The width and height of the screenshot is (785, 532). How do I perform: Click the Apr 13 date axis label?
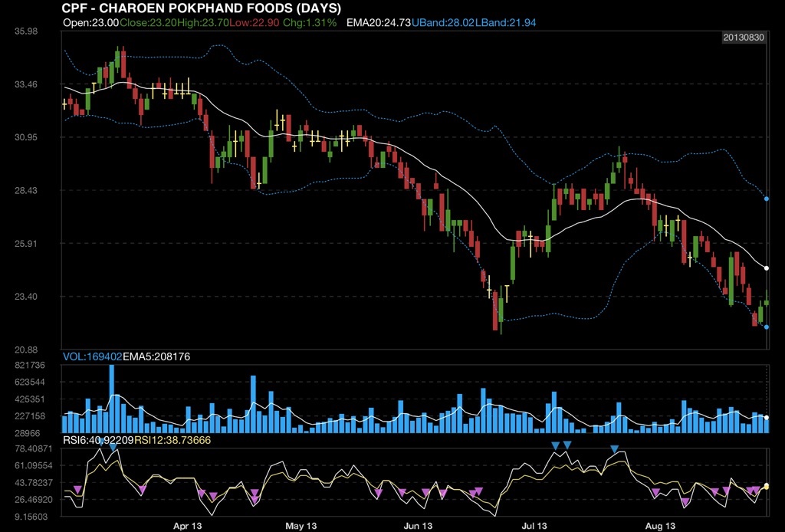[x=187, y=526]
